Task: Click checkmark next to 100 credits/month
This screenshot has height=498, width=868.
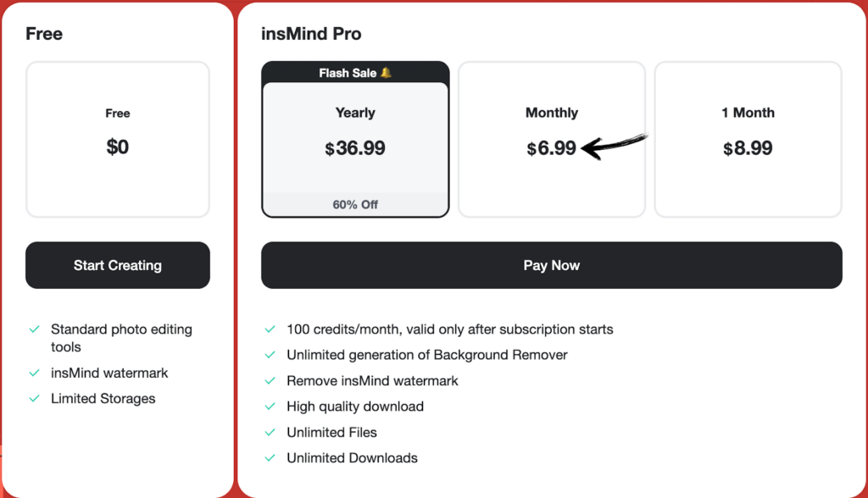Action: click(x=270, y=329)
